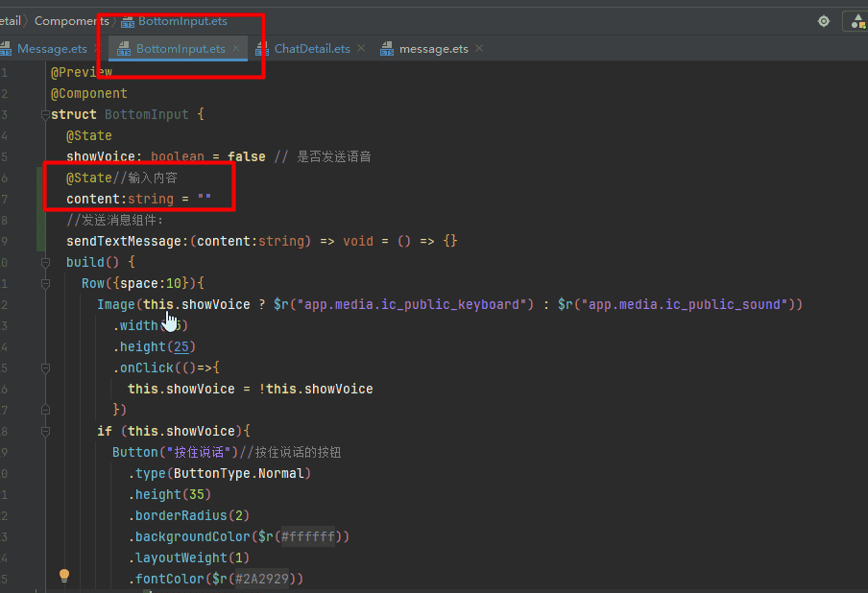This screenshot has width=868, height=593.
Task: Click the #ffffff color value in backgroundColor
Action: (x=307, y=537)
